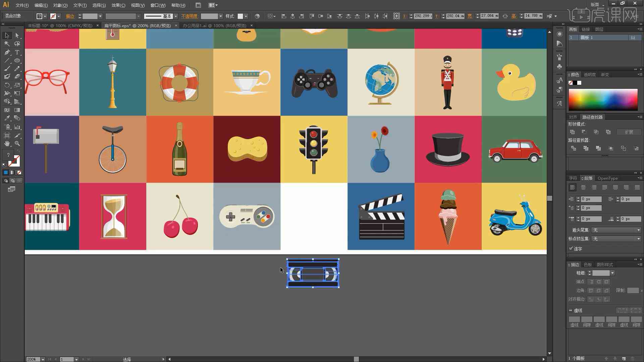Expand the 描边 section in properties
The width and height of the screenshot is (644, 362).
(x=569, y=264)
